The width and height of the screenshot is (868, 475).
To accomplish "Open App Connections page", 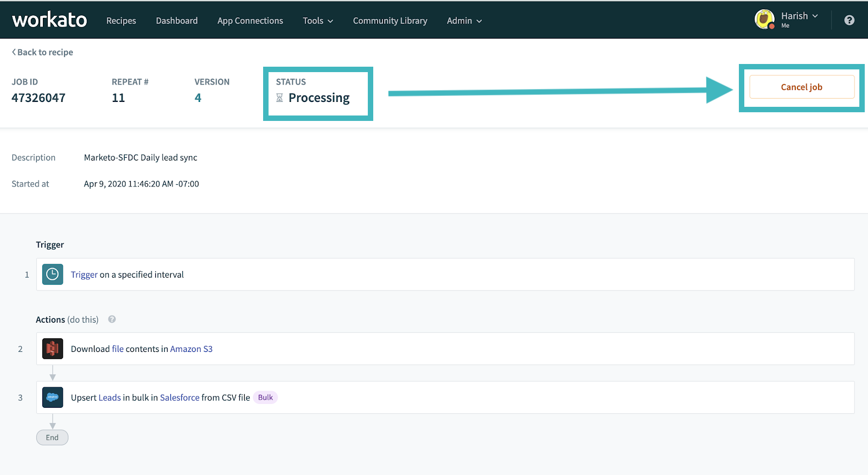I will pyautogui.click(x=250, y=21).
